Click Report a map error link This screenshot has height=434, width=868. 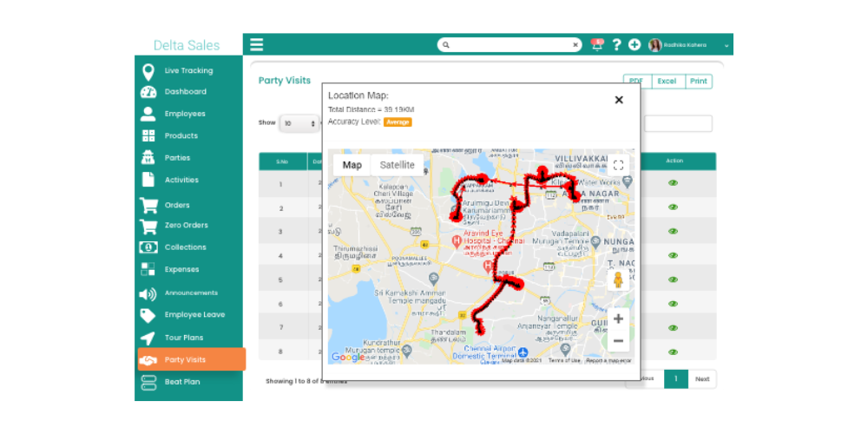pos(608,360)
